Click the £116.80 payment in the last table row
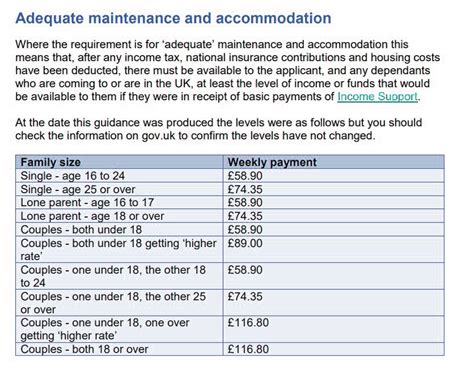 [x=334, y=349]
